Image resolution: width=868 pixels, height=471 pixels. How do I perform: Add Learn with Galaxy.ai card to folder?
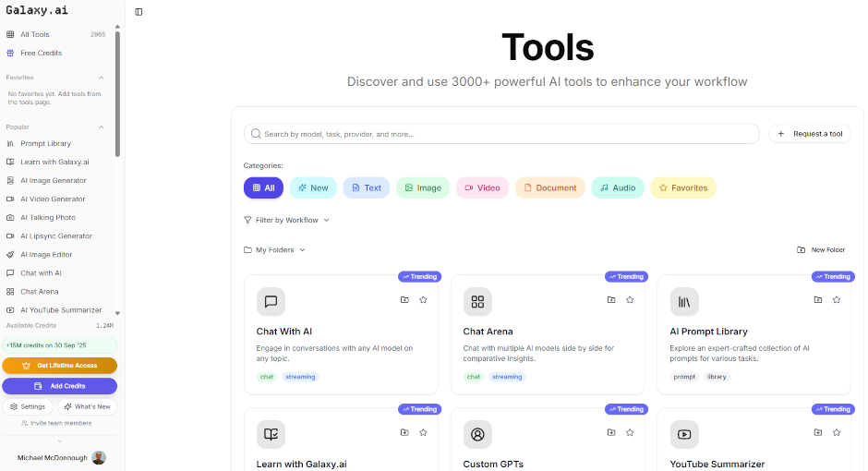[404, 433]
